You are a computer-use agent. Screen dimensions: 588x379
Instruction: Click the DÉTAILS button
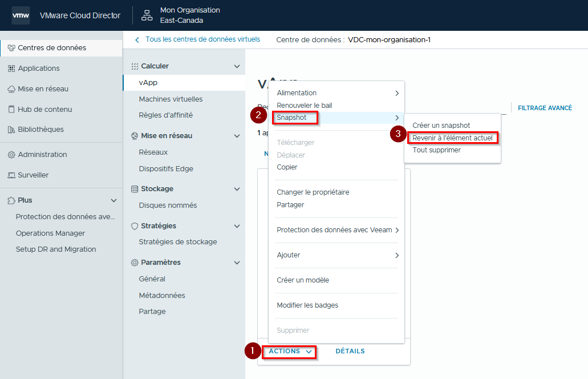tap(350, 351)
